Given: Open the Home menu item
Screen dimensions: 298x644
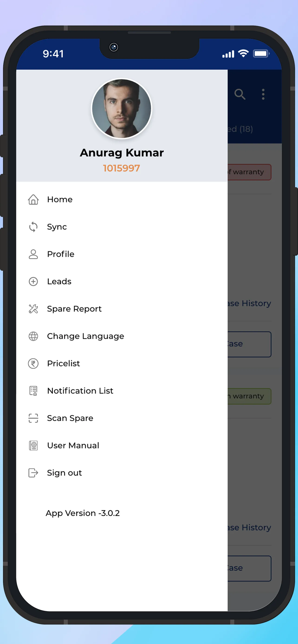Looking at the screenshot, I should (x=122, y=200).
